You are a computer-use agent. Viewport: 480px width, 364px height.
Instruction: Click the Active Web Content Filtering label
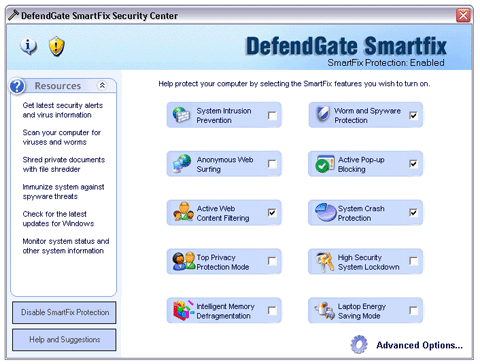223,213
